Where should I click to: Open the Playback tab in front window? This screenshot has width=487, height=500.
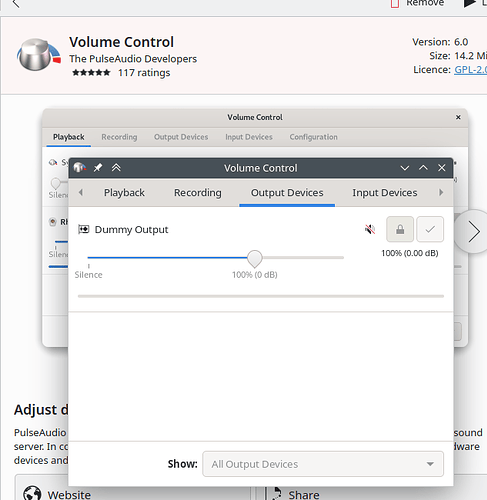(x=124, y=193)
